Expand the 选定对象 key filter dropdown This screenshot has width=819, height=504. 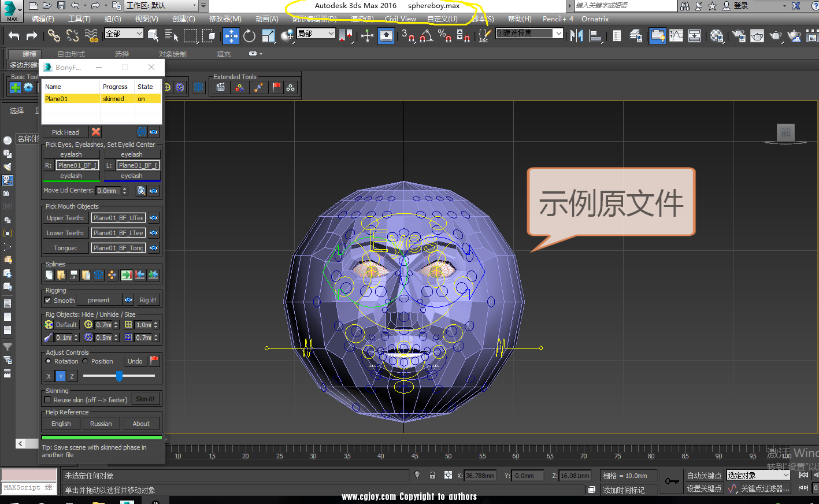(x=758, y=475)
